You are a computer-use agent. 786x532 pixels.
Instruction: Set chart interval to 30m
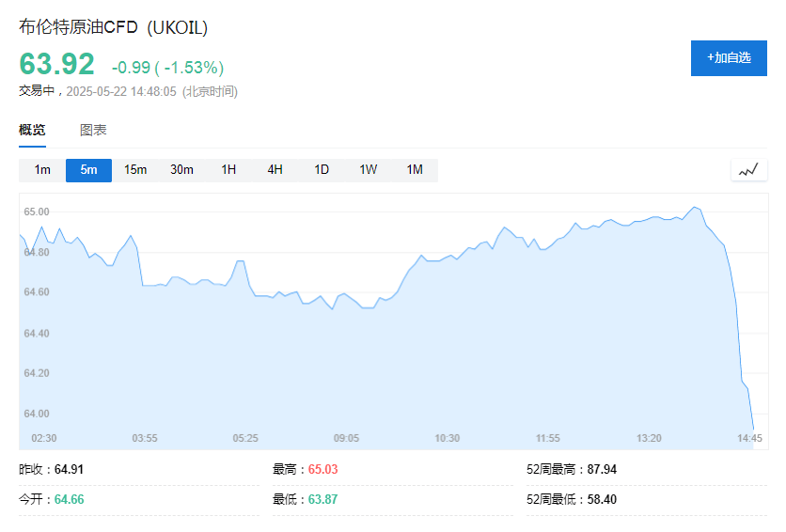point(181,170)
